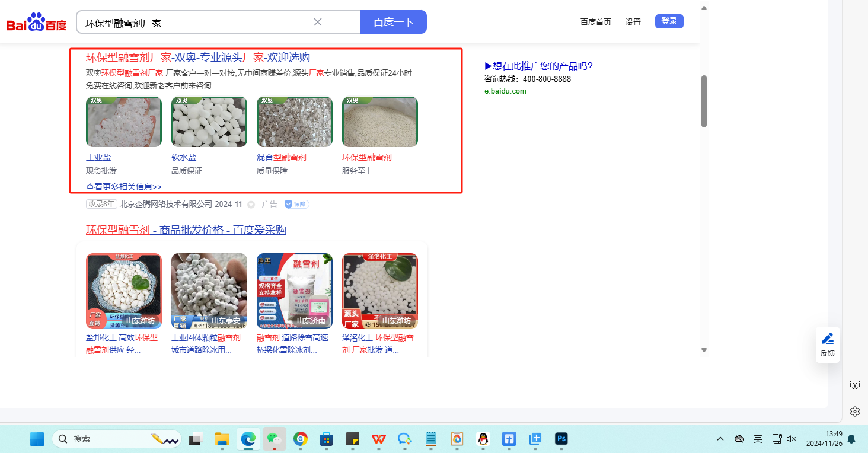Click the 北京企腾网络技术有限公司 advertiser text
This screenshot has width=868, height=453.
(x=166, y=204)
